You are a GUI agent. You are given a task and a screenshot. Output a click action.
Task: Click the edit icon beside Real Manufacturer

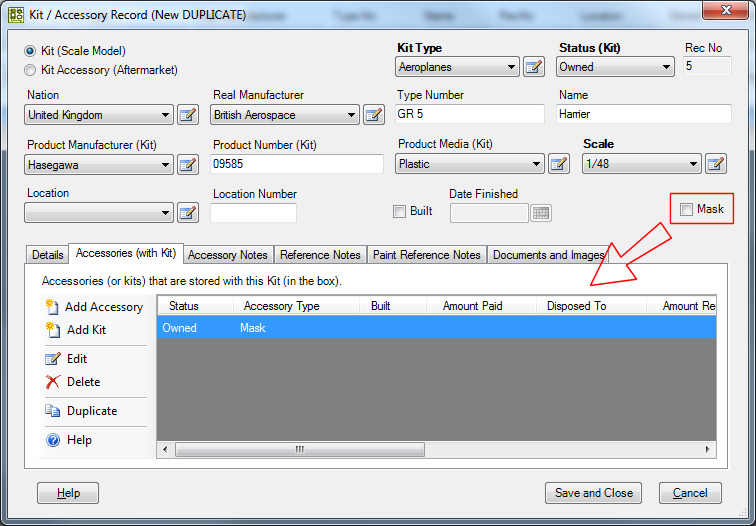pyautogui.click(x=374, y=115)
